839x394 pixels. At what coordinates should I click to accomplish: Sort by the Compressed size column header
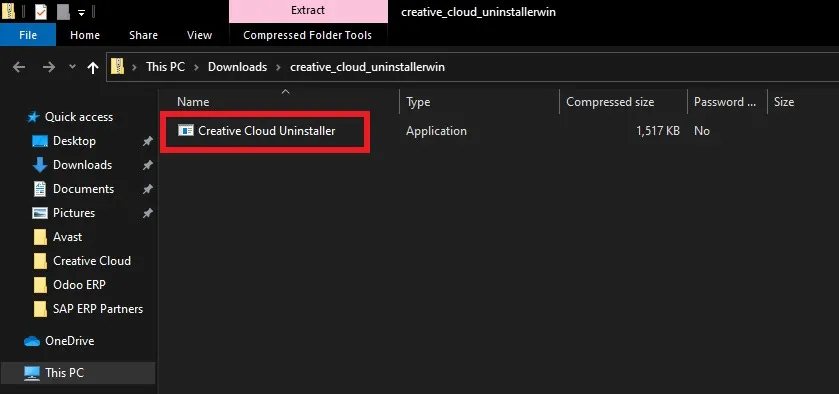pyautogui.click(x=610, y=102)
